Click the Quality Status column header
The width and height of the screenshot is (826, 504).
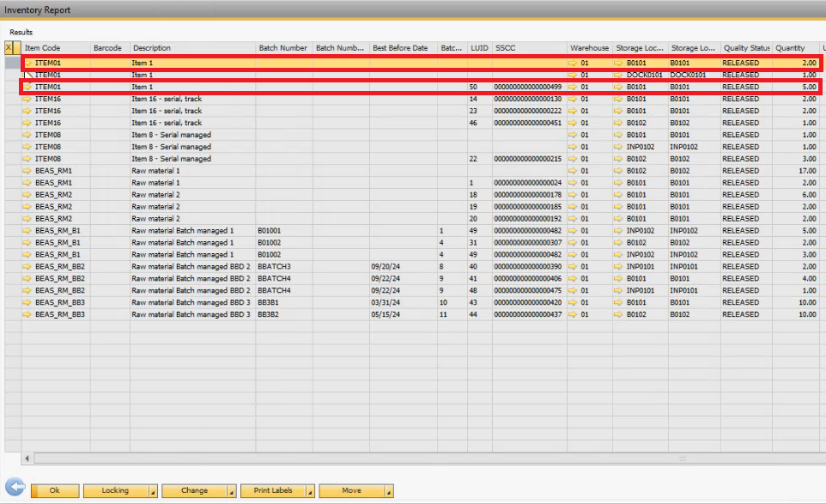(x=746, y=48)
